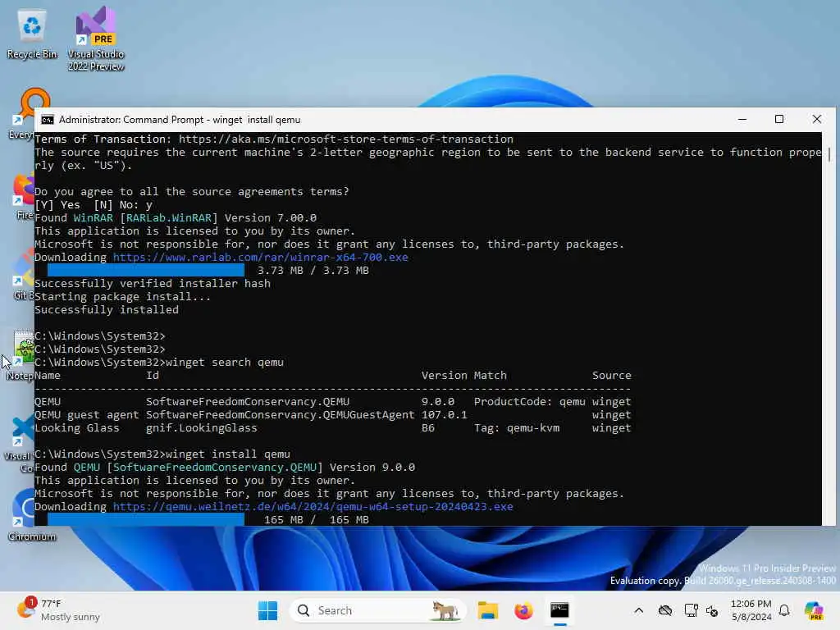Image resolution: width=840 pixels, height=630 pixels.
Task: Open the Windows Start menu
Action: [267, 610]
